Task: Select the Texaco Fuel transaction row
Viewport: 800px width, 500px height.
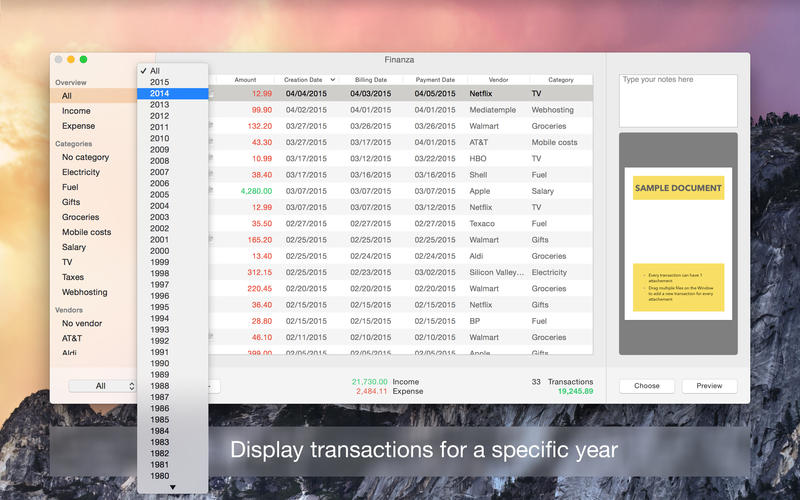Action: pyautogui.click(x=401, y=223)
